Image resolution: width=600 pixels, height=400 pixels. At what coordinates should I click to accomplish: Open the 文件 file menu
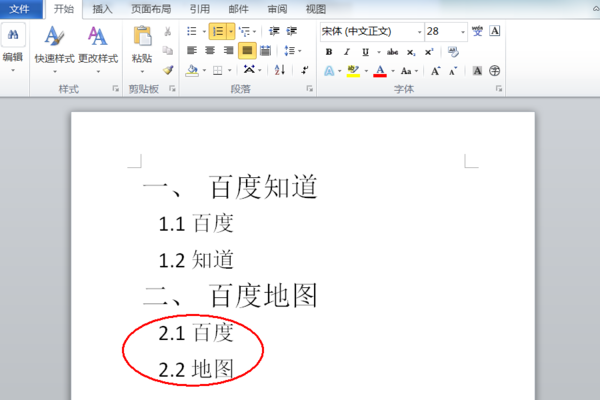[20, 9]
